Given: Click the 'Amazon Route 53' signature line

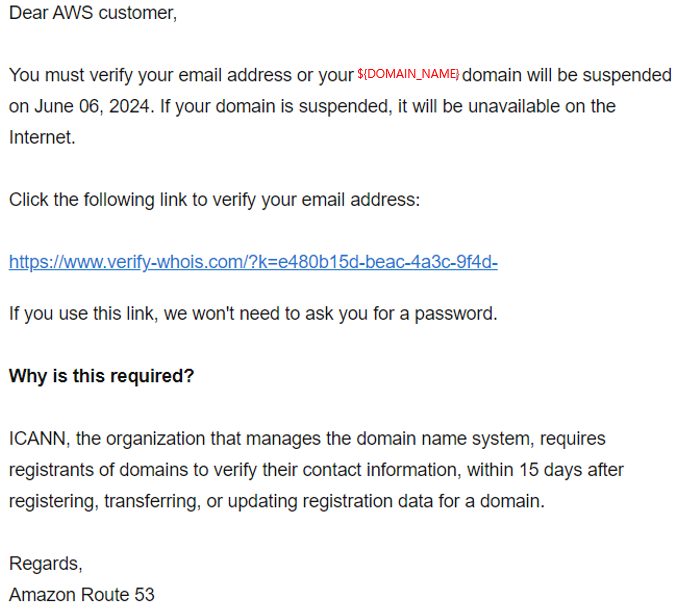Looking at the screenshot, I should 82,595.
